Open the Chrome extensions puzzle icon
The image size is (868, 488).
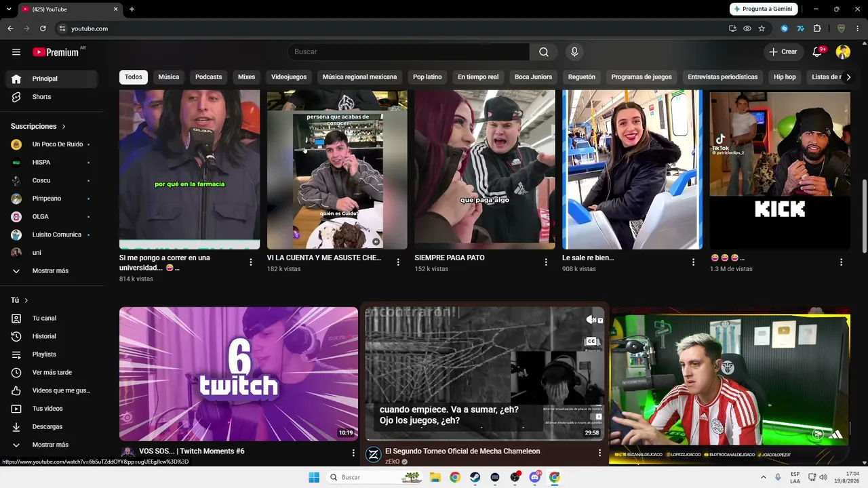pyautogui.click(x=817, y=28)
